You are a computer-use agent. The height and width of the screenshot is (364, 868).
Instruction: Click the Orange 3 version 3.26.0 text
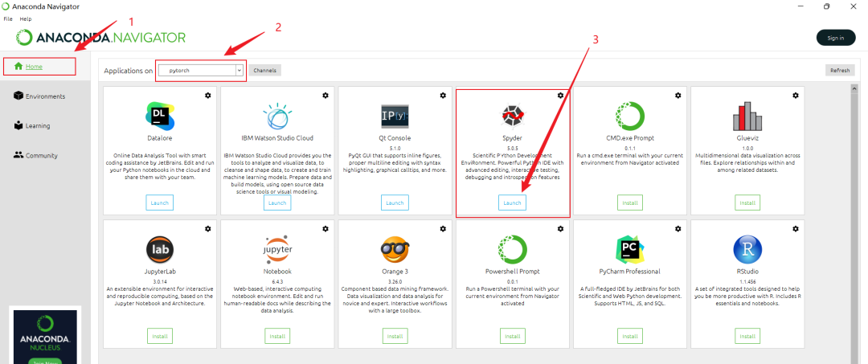395,281
